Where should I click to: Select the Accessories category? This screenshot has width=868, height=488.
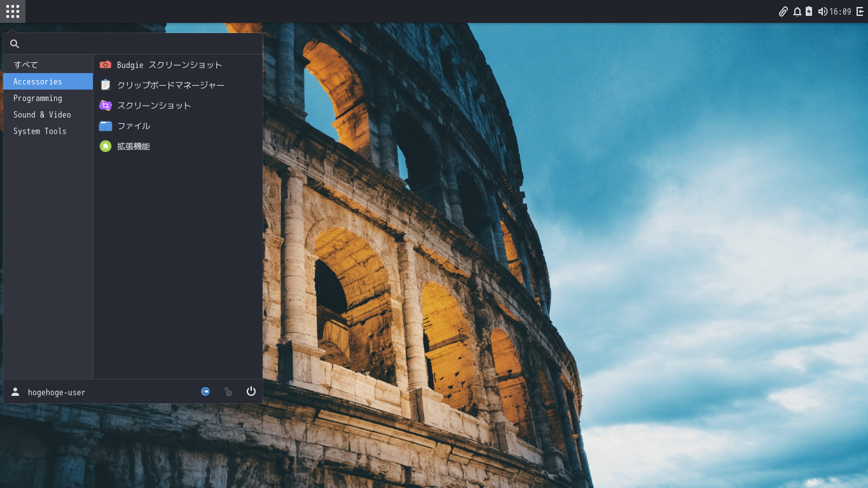coord(48,81)
